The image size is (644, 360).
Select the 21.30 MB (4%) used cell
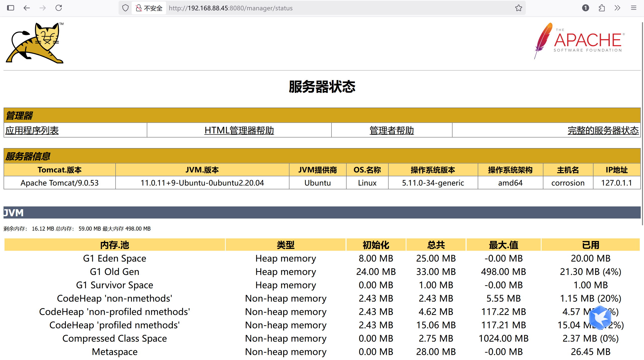pos(591,272)
